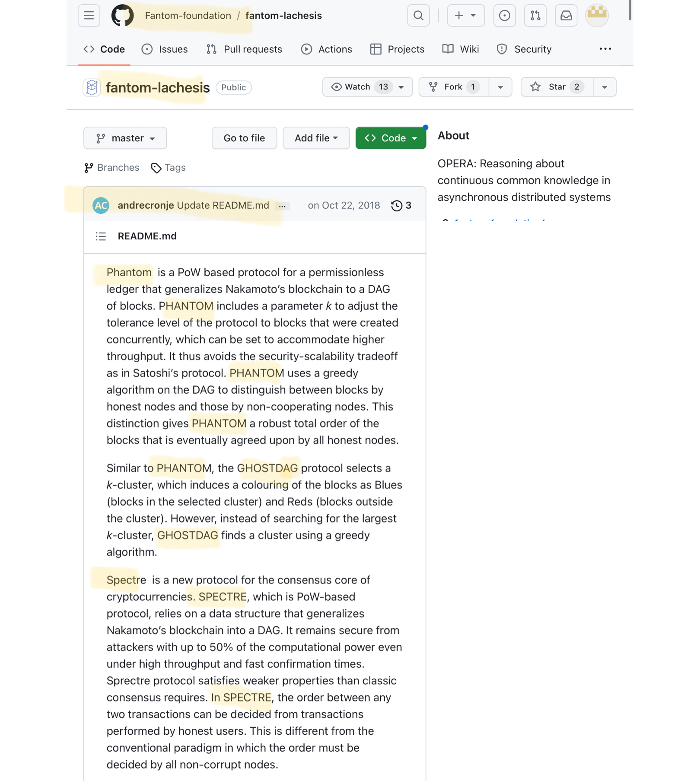Click the commit date Oct 22, 2018

point(344,205)
